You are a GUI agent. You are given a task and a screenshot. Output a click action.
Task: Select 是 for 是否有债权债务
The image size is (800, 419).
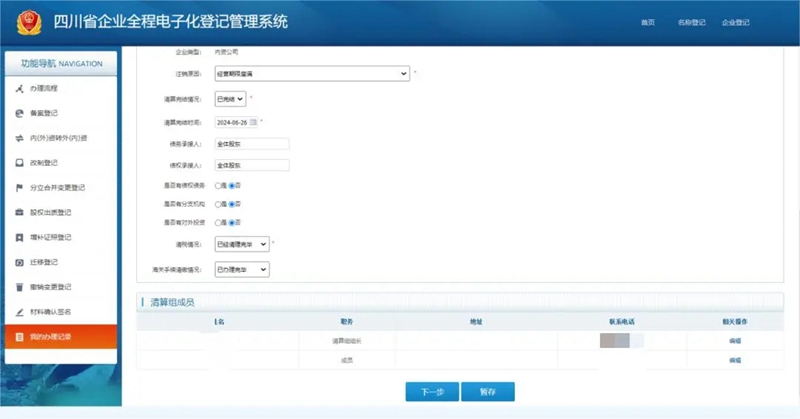pos(218,186)
